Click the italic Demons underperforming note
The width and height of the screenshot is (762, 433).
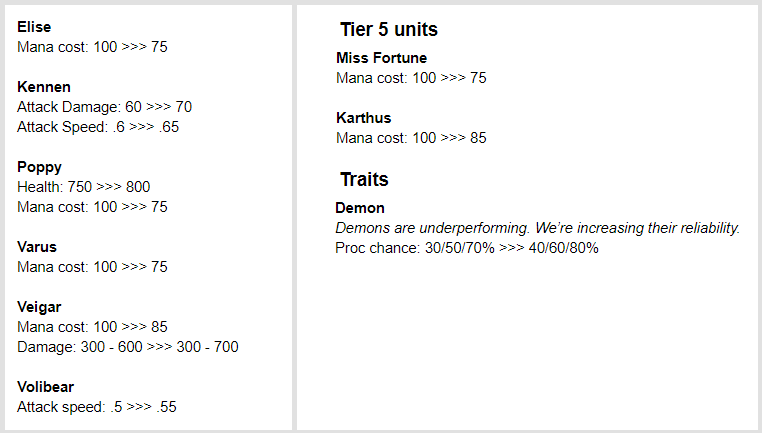(x=537, y=228)
